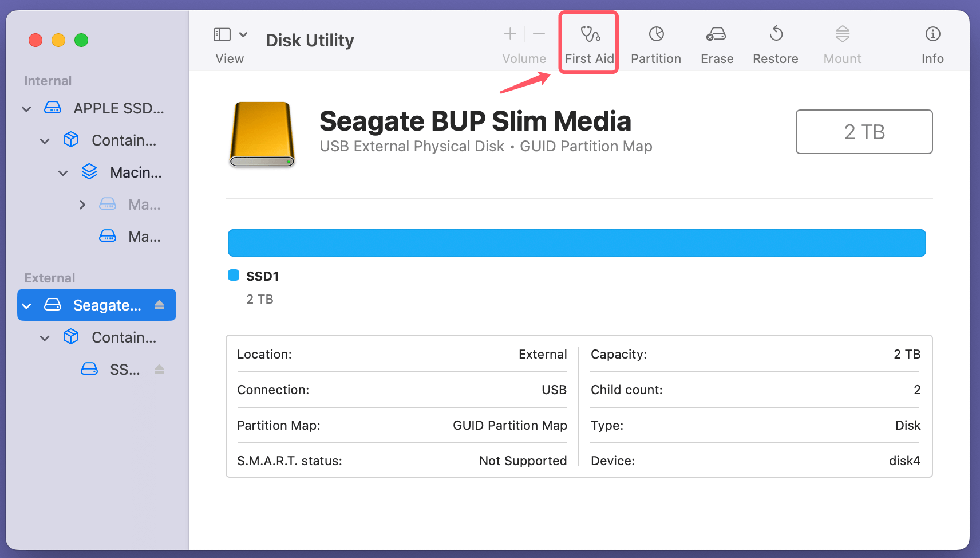The image size is (980, 558).
Task: Click the blue SSD1 legend swatch
Action: click(234, 275)
